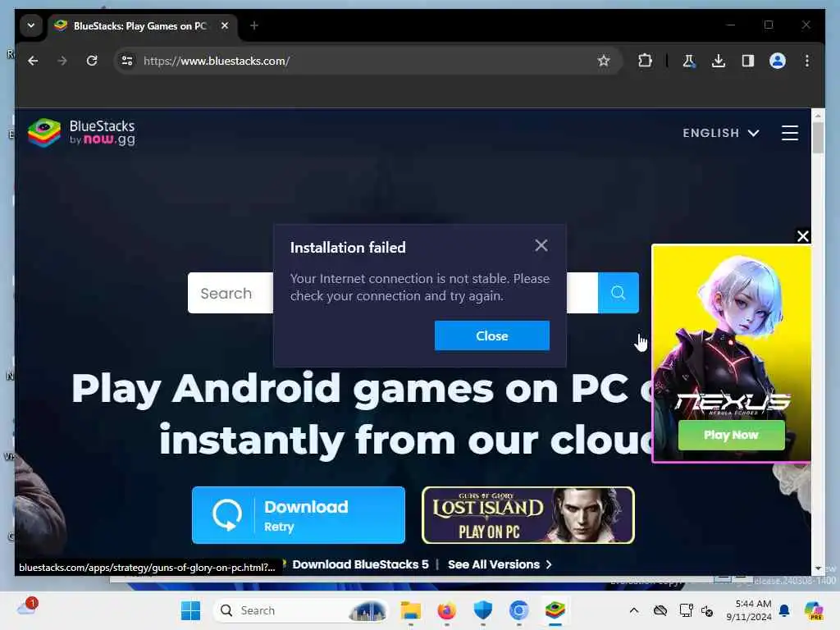Screen dimensions: 840x630
Task: Click the scrollbar down arrow
Action: [x=818, y=568]
